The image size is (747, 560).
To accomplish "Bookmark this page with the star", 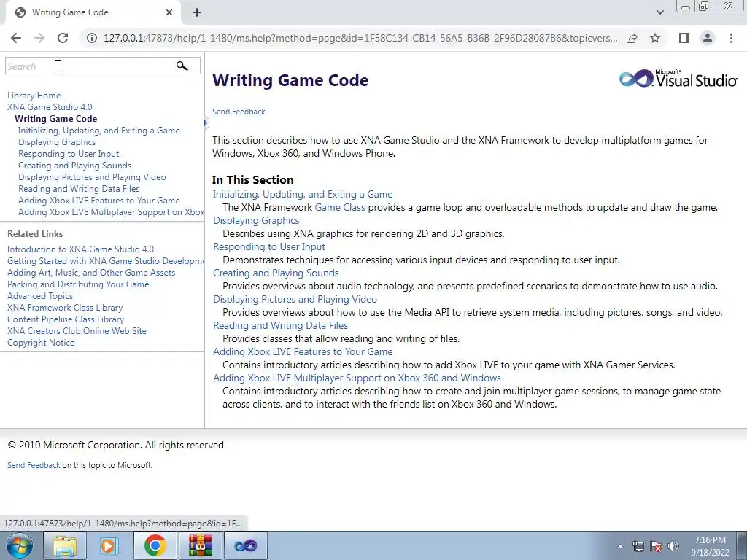I will 656,38.
